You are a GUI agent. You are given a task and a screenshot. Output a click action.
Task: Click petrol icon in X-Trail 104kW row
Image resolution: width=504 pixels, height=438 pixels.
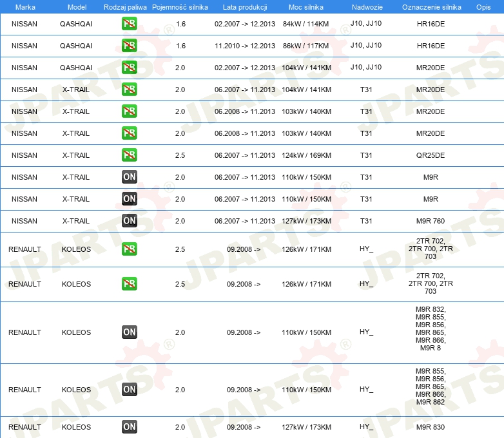click(129, 90)
